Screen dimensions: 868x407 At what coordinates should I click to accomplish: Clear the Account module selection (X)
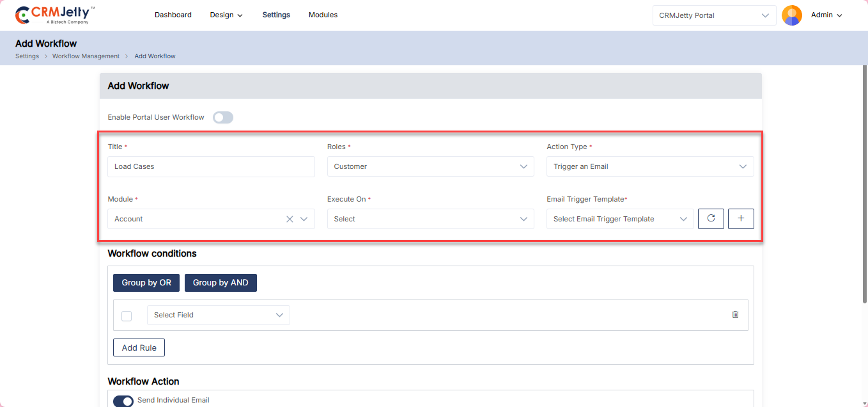[290, 219]
